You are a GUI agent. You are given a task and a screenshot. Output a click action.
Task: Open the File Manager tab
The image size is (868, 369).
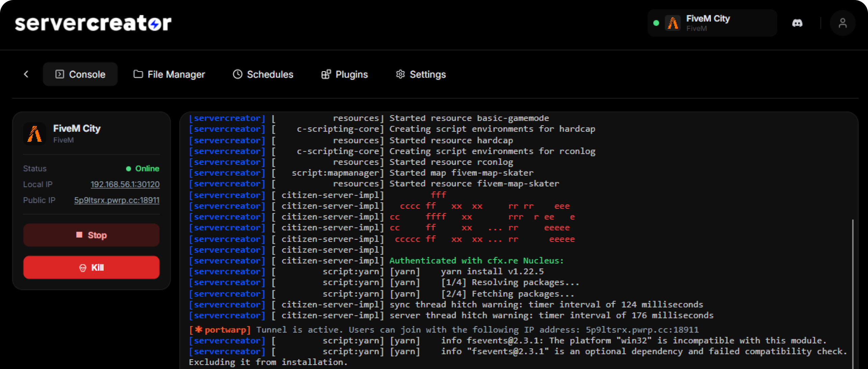click(169, 74)
